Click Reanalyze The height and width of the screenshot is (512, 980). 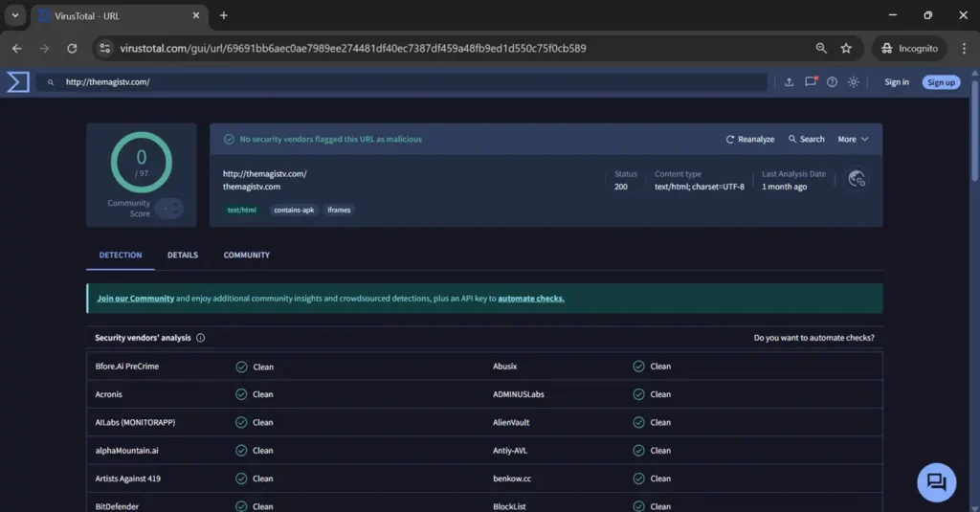click(750, 139)
